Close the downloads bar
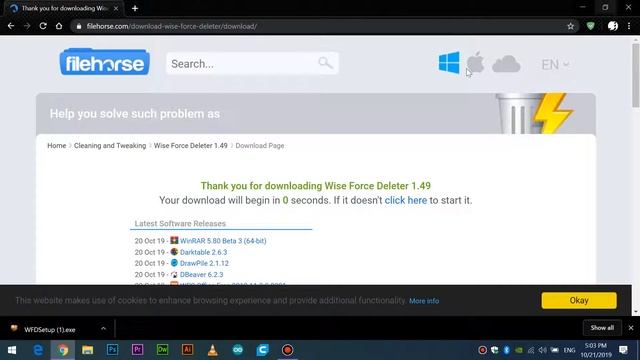640x360 pixels. click(631, 328)
